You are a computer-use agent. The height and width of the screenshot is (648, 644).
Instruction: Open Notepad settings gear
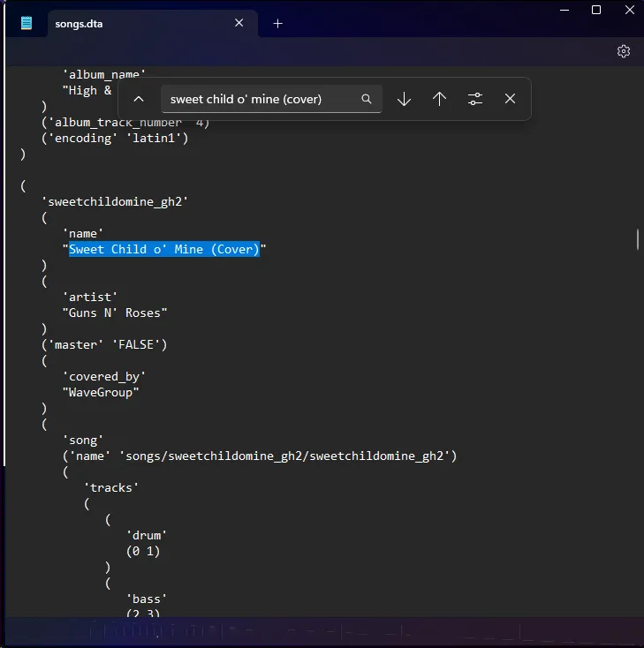(624, 52)
